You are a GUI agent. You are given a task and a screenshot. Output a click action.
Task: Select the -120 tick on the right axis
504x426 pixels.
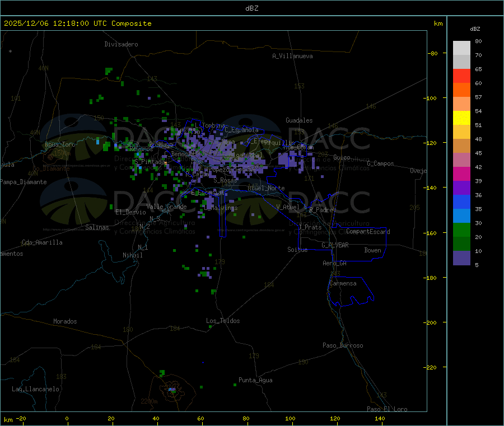coord(431,143)
